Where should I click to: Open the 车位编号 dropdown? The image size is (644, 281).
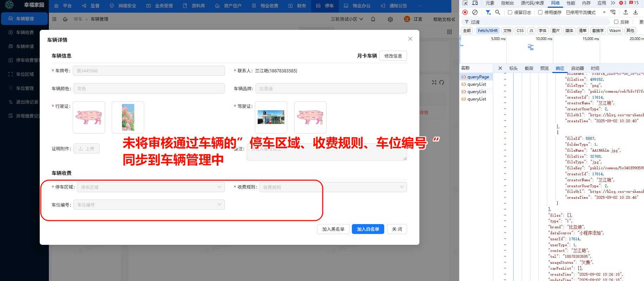(149, 205)
